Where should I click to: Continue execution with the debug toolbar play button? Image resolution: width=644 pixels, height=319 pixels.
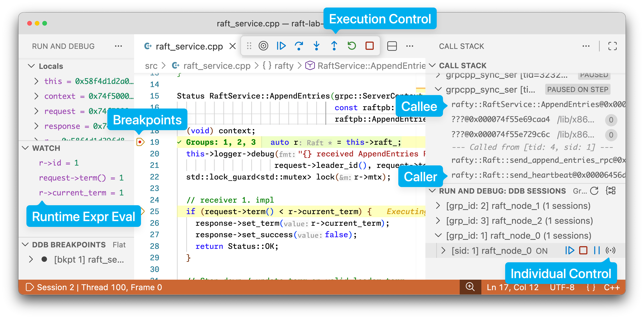coord(281,46)
